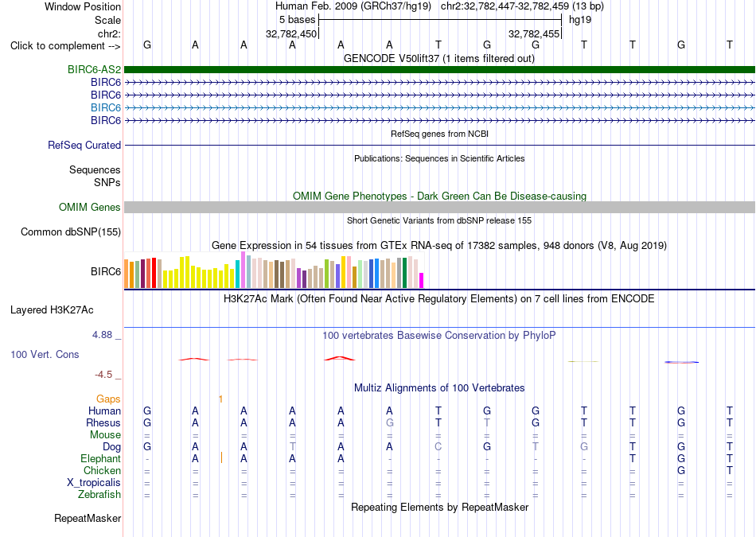
Task: Click the light-blue BIRC6 transcript label
Action: pyautogui.click(x=106, y=107)
